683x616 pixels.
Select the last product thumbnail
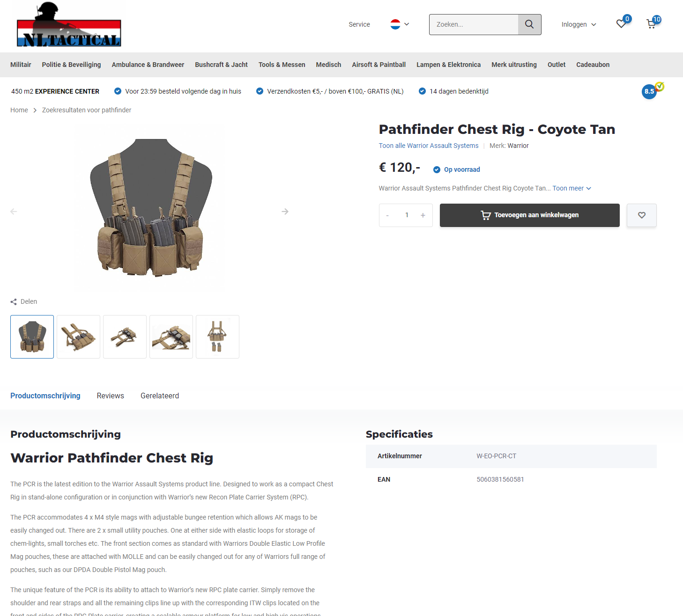217,337
